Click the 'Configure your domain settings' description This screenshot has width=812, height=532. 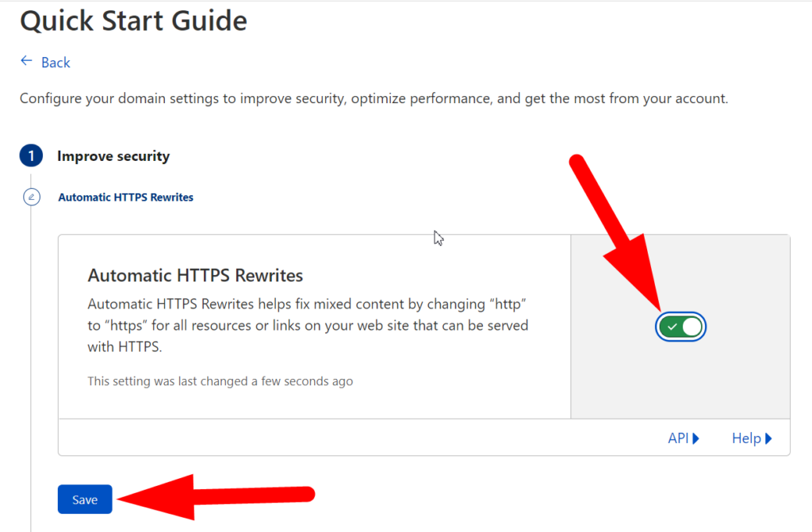pyautogui.click(x=374, y=98)
